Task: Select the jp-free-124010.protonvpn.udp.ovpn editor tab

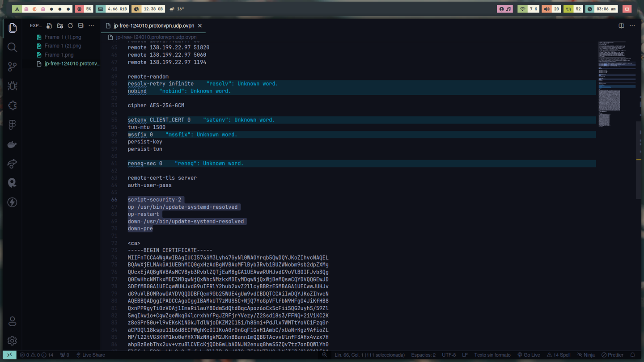Action: click(154, 26)
